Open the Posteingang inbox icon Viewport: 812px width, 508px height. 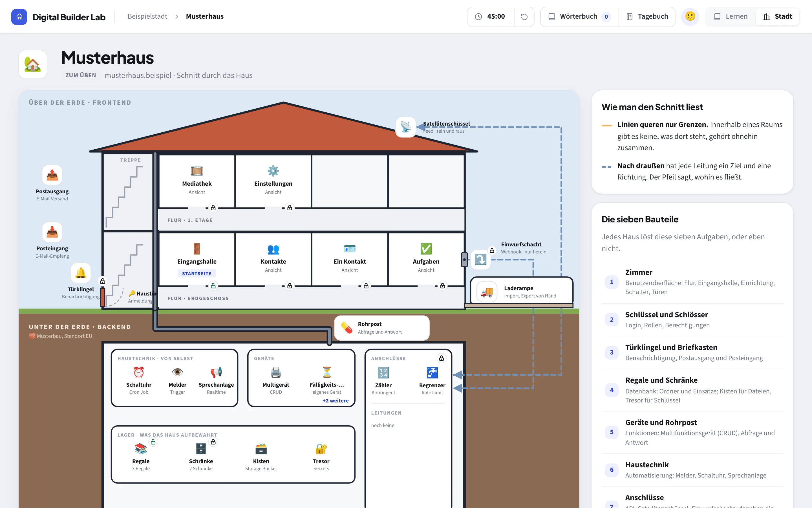pos(52,232)
